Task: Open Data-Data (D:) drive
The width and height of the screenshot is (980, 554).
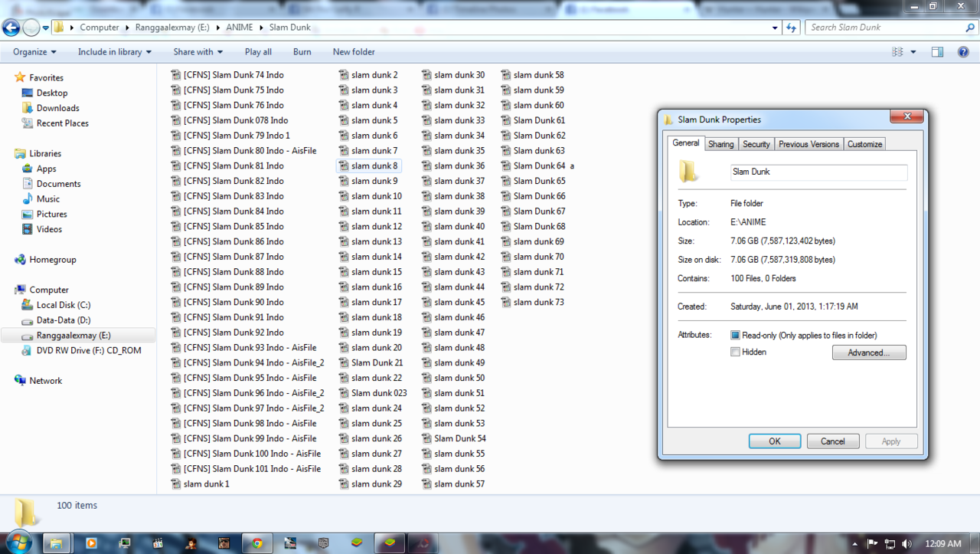Action: click(x=63, y=320)
